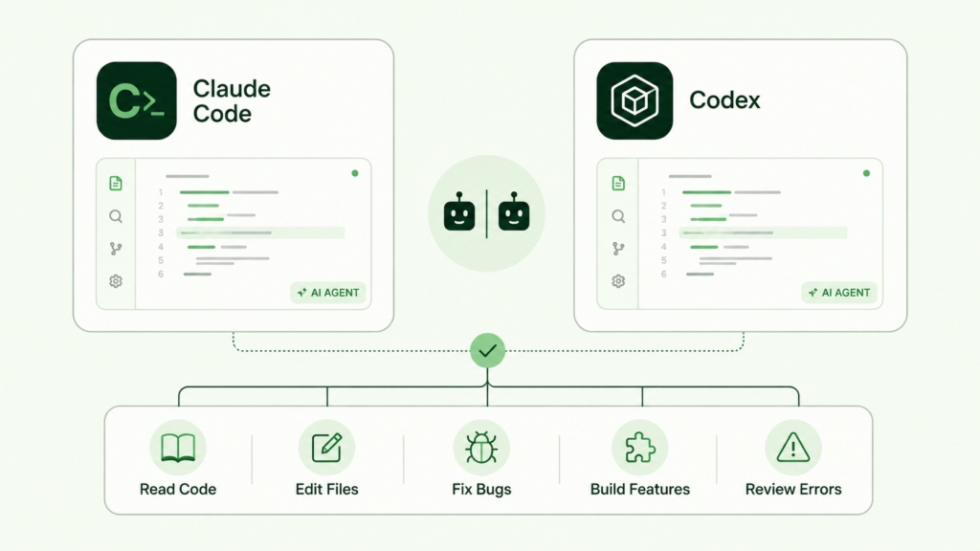
Task: Click the Claude Code terminal logo icon
Action: coord(136,100)
